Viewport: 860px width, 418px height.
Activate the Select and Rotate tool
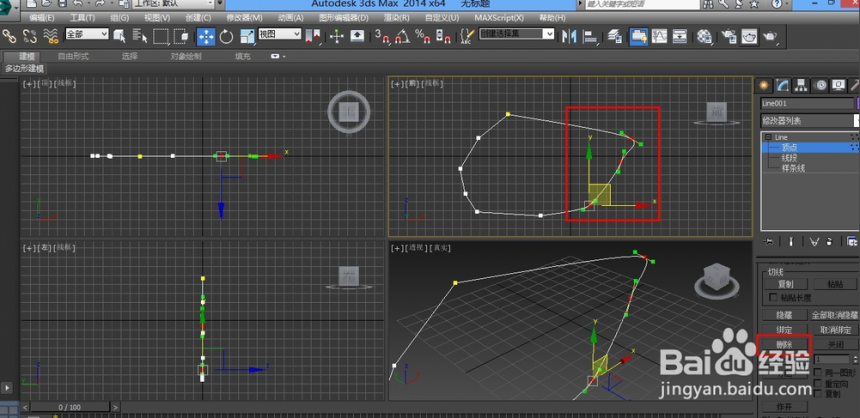click(x=227, y=36)
